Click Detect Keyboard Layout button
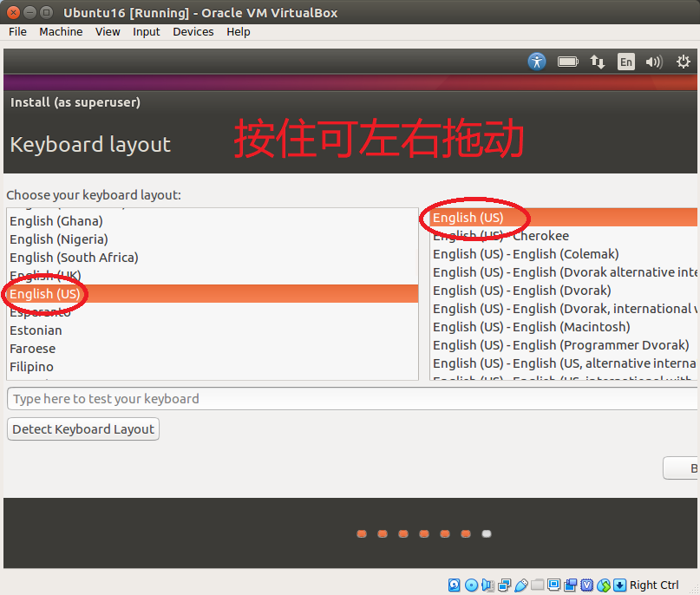Screen dimensions: 700x595 pos(83,429)
